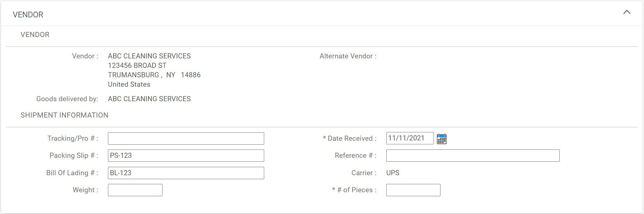Focus the Reference # text field
The image size is (644, 214).
click(472, 156)
